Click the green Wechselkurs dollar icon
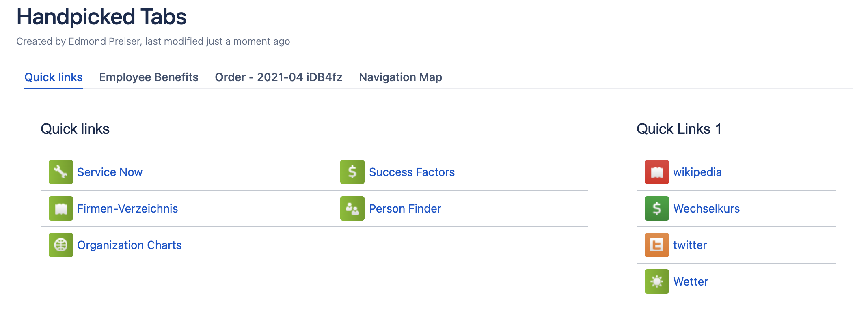 click(657, 208)
